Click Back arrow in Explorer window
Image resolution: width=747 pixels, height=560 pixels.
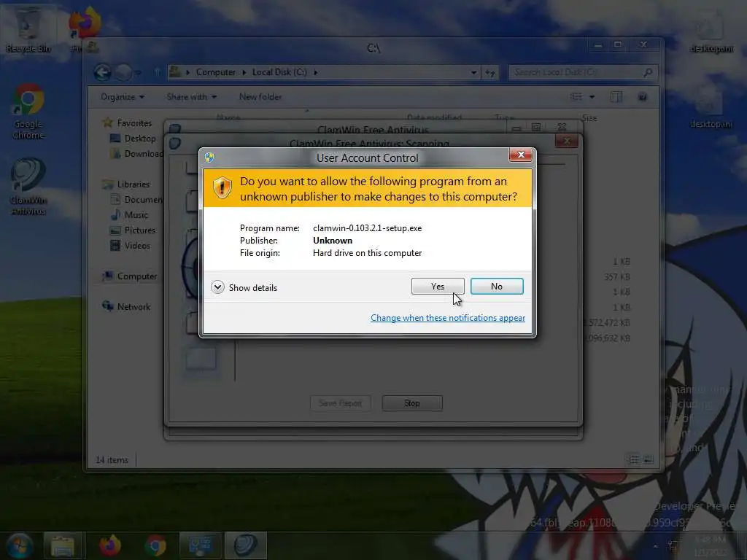pyautogui.click(x=102, y=72)
